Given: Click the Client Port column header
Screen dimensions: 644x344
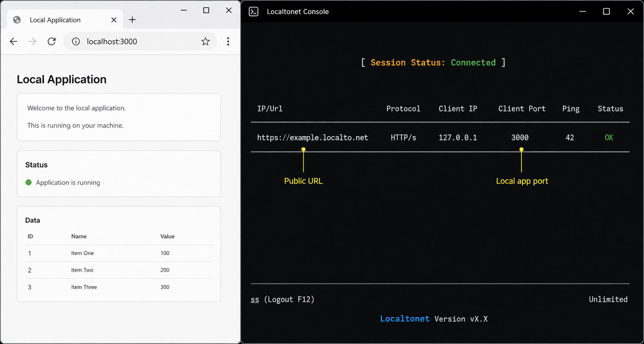Looking at the screenshot, I should click(x=522, y=109).
